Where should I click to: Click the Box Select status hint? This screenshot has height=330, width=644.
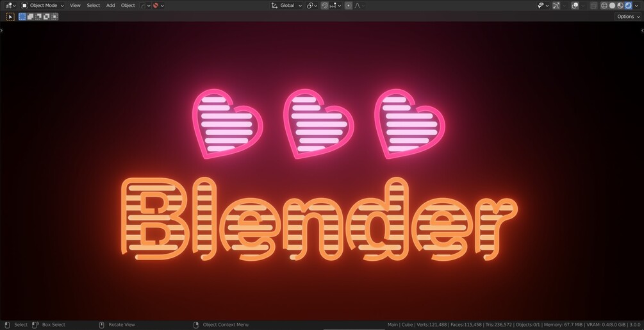click(x=53, y=325)
